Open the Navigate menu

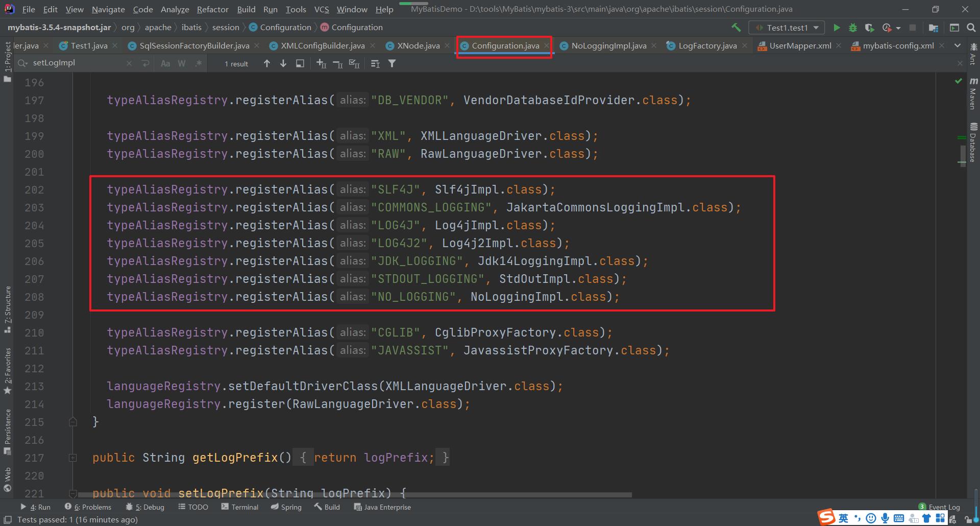click(x=108, y=9)
